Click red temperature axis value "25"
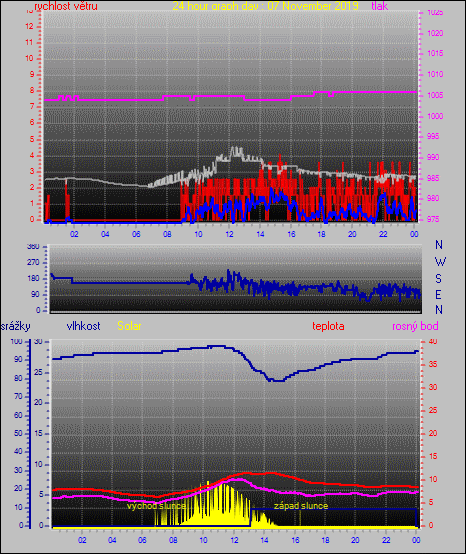Image resolution: width=466 pixels, height=554 pixels. coord(433,411)
